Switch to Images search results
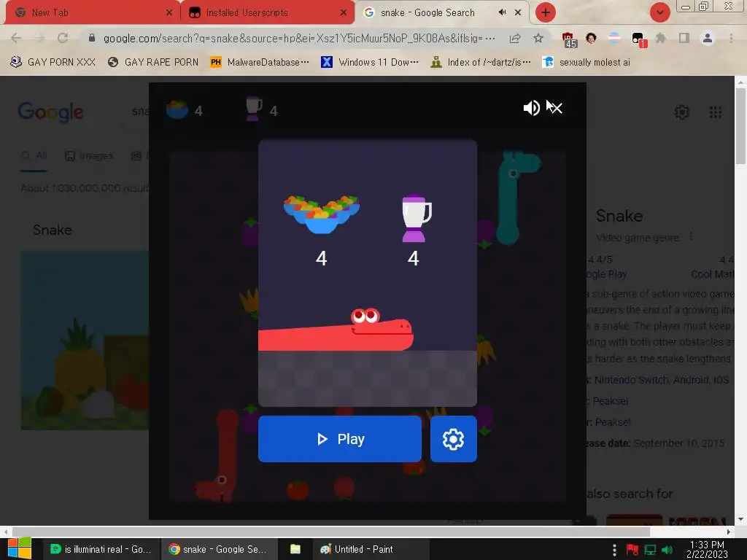The width and height of the screenshot is (747, 560). pos(89,156)
